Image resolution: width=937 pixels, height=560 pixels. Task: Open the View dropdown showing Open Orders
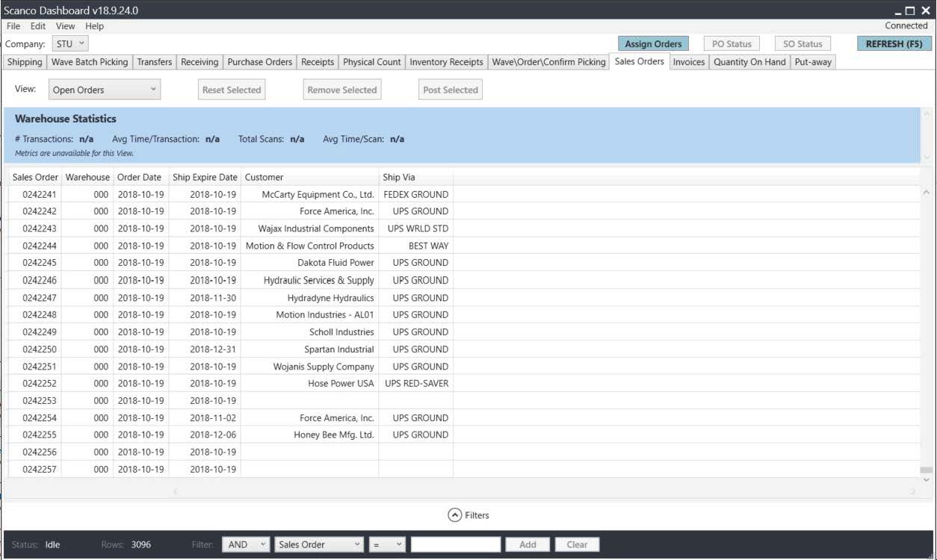click(103, 89)
